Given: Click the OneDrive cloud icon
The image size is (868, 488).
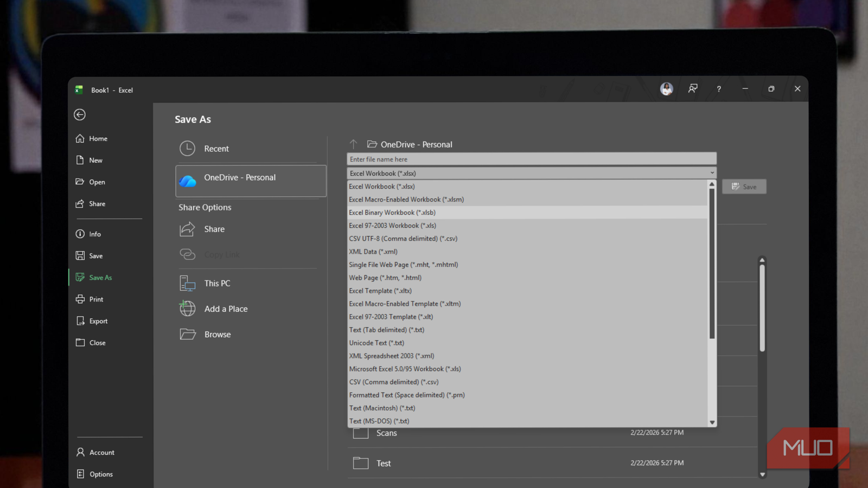Looking at the screenshot, I should tap(188, 181).
